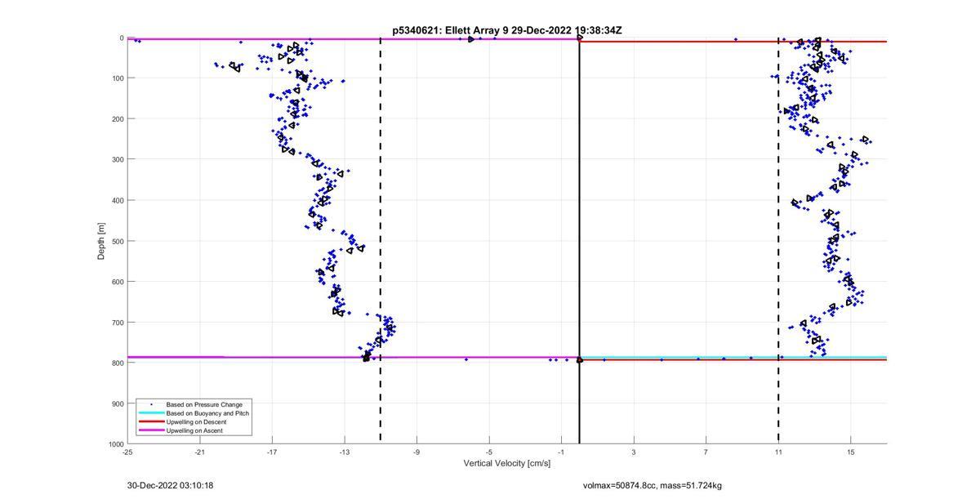980x499 pixels.
Task: Click x-axis tick label '-5'
Action: coord(489,452)
